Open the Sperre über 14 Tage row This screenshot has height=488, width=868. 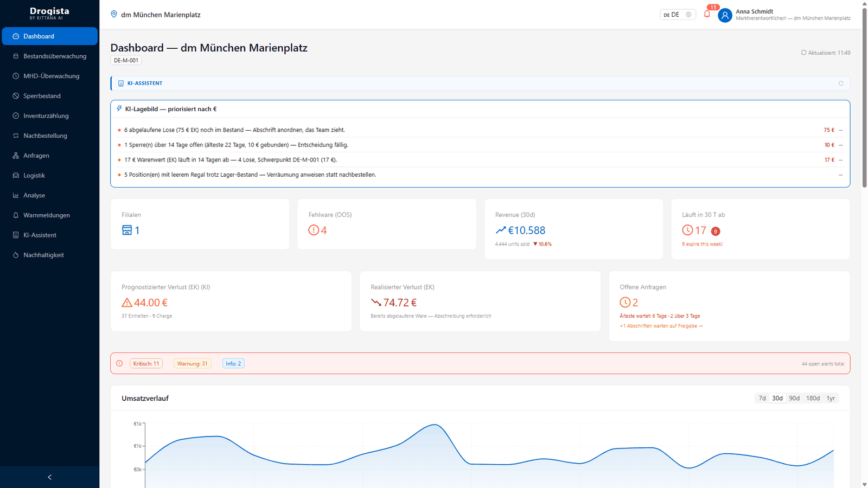click(x=480, y=145)
